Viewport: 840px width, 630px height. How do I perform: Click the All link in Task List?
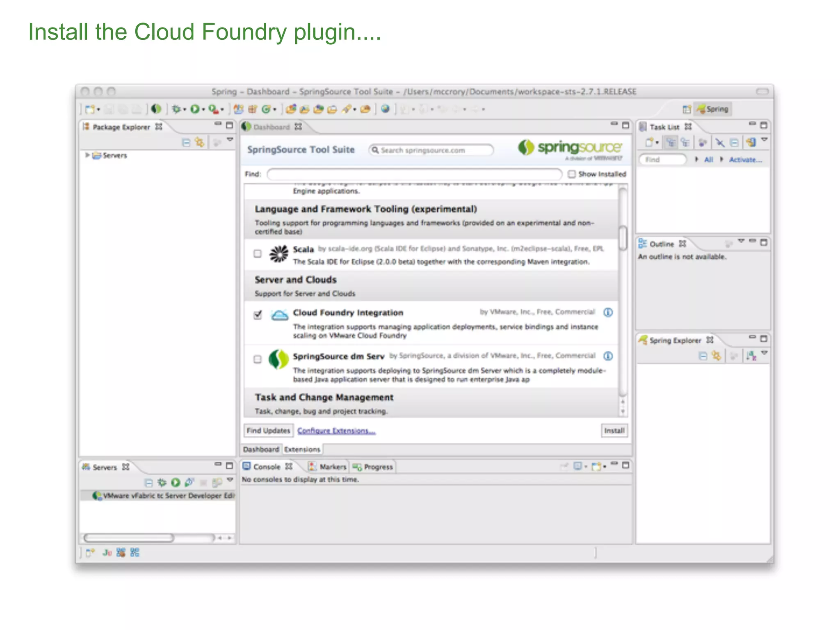coord(708,160)
